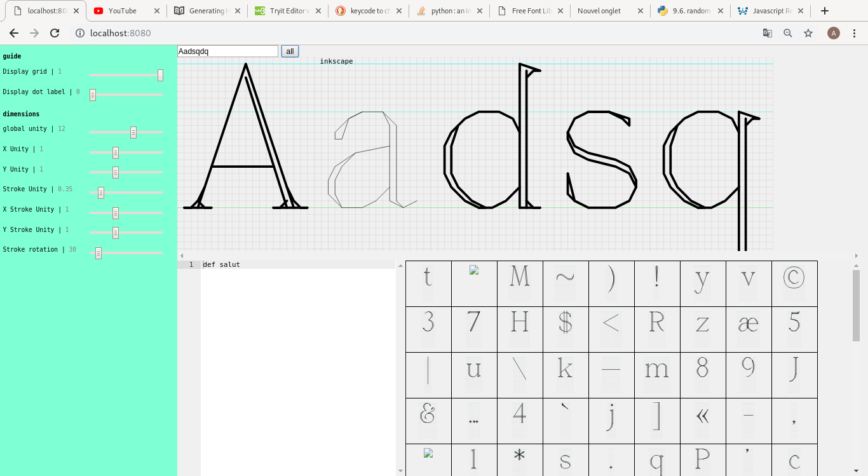This screenshot has height=476, width=868.
Task: Click the glyph text input field
Action: coord(227,51)
